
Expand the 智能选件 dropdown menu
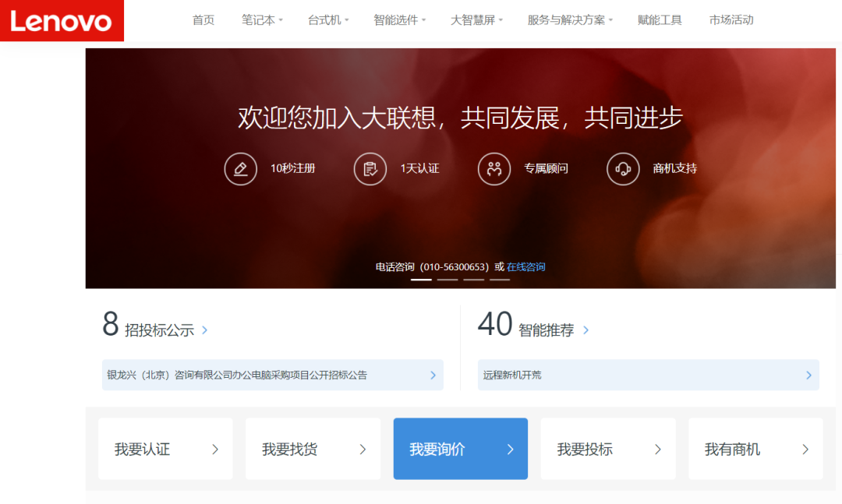click(399, 19)
